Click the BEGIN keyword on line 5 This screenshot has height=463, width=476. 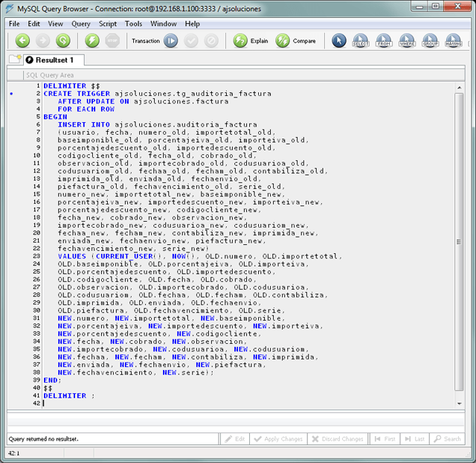(55, 117)
